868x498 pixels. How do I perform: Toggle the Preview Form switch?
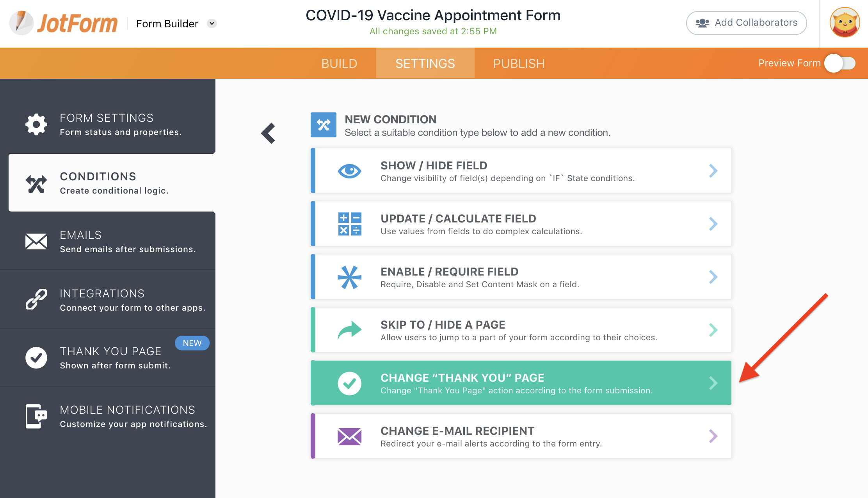[x=840, y=63]
